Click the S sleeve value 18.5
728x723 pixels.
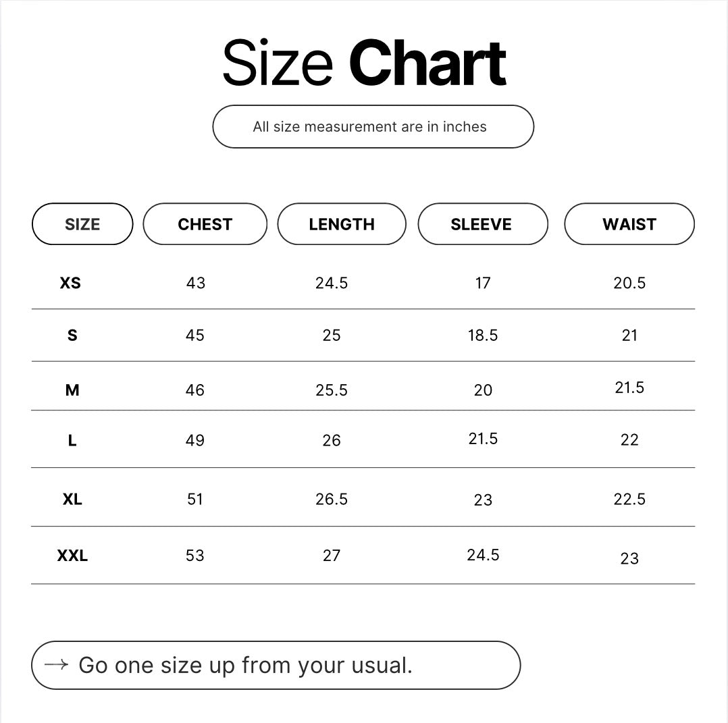[483, 336]
